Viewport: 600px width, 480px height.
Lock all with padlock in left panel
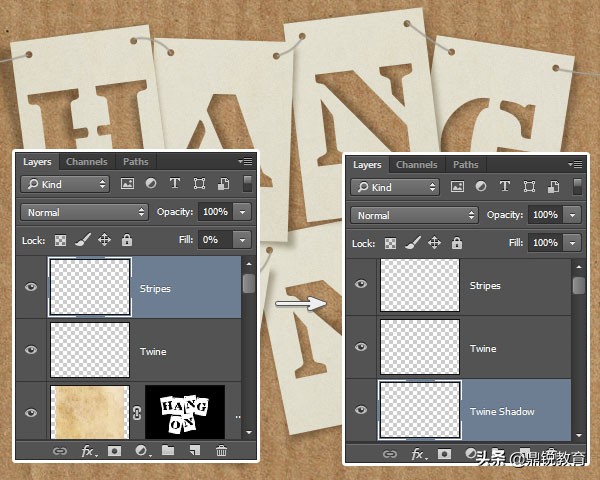(x=127, y=240)
